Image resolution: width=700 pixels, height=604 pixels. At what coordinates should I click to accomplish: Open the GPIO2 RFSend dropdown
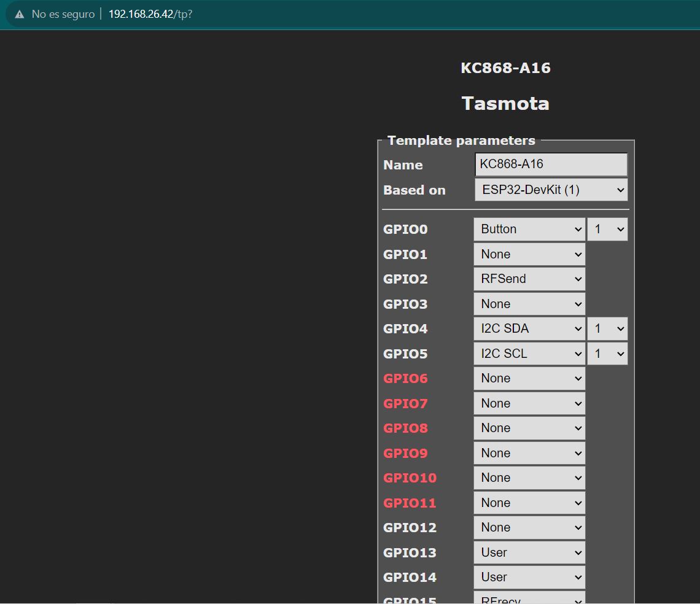point(529,279)
